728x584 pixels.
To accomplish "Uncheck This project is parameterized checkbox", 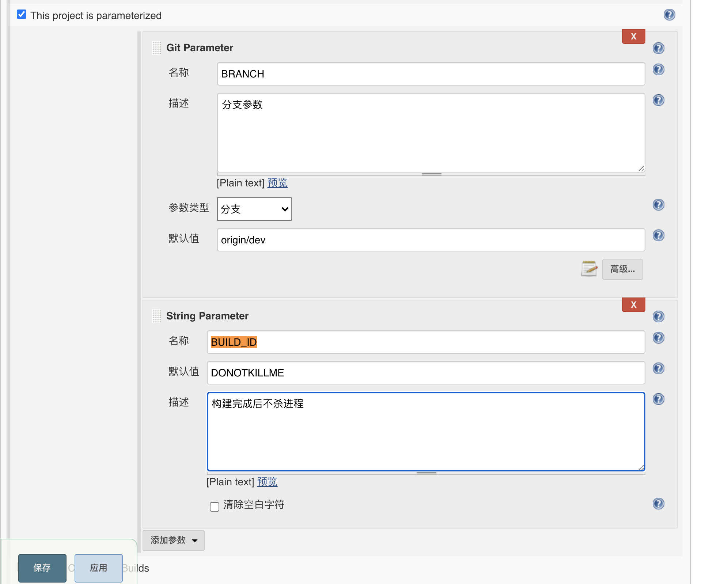I will (x=22, y=15).
